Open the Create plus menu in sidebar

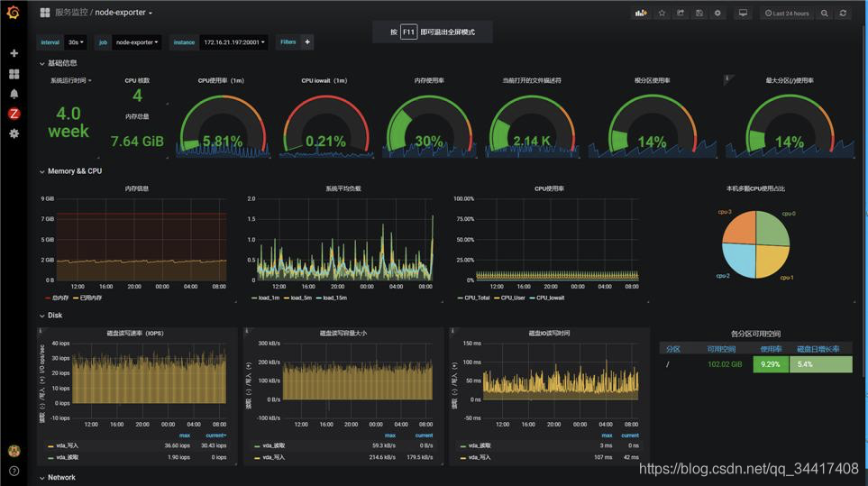click(x=14, y=53)
